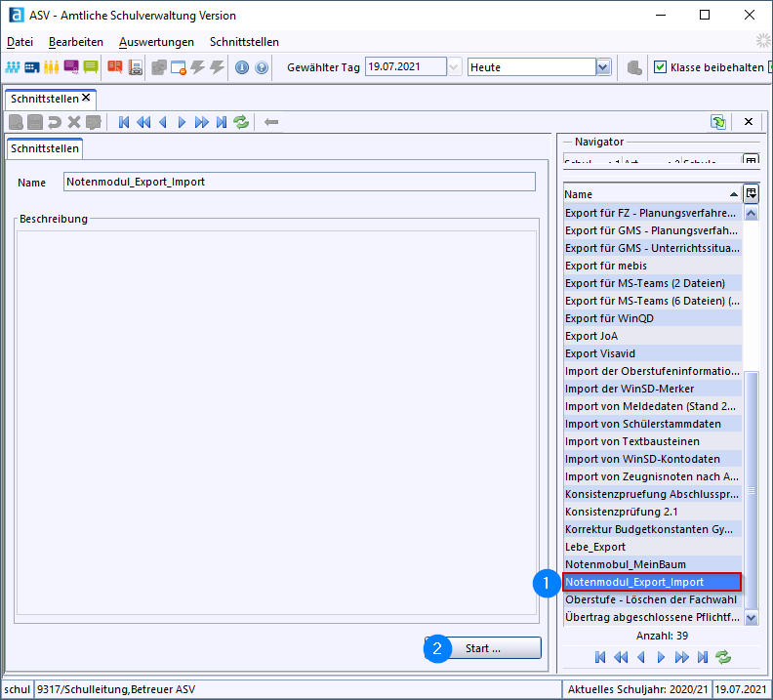Screen dimensions: 773x700
Task: Click the gray edit note icon
Action: click(93, 122)
